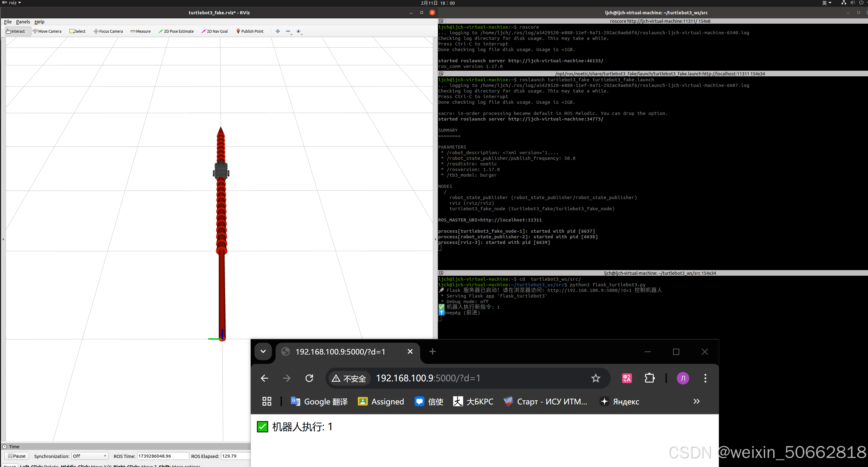Click the Publish Point tool
The image size is (868, 467).
[250, 31]
